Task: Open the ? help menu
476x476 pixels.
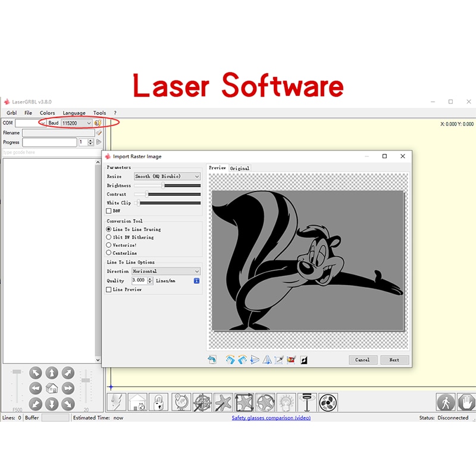Action: (115, 113)
